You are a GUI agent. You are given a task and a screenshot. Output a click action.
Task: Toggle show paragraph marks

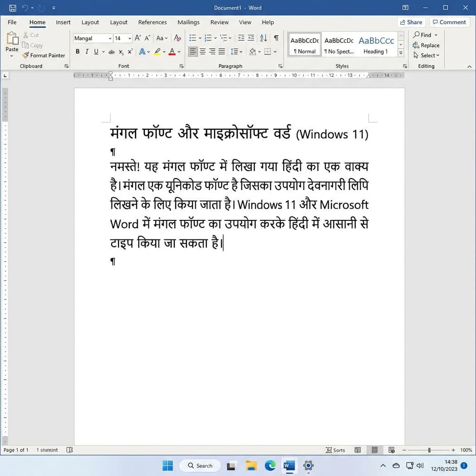(x=276, y=38)
